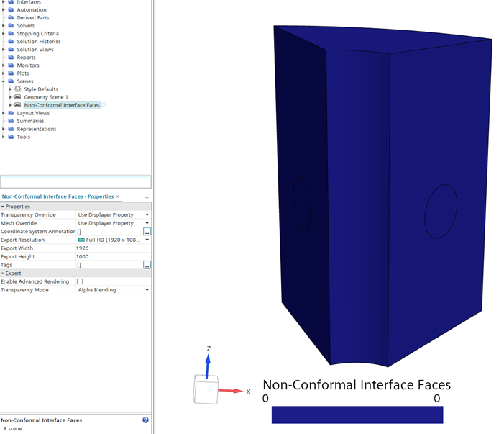The width and height of the screenshot is (504, 434).
Task: Select the Interfaces folder icon
Action: point(11,2)
